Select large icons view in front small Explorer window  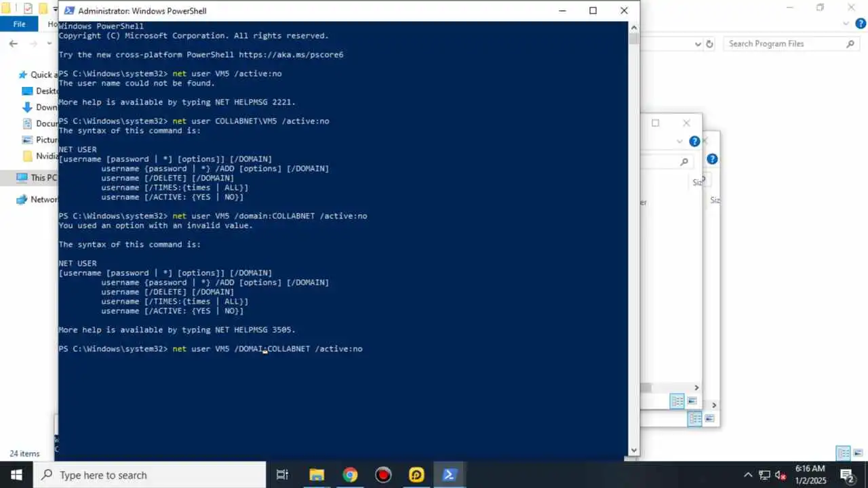pos(692,401)
